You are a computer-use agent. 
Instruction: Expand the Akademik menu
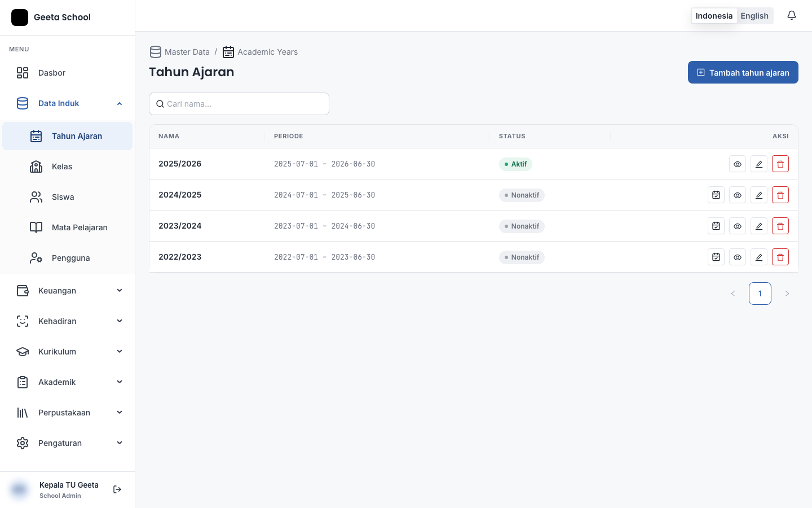tap(68, 382)
